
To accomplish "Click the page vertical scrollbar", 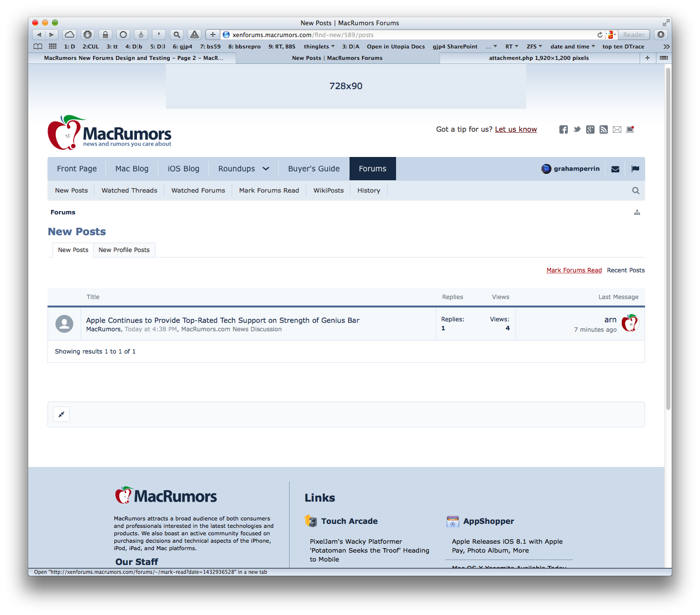I will (668, 238).
